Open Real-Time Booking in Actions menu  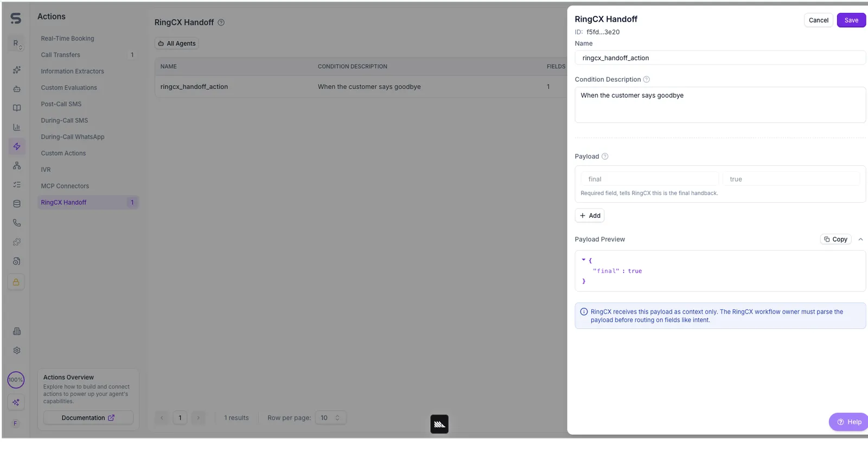point(68,38)
